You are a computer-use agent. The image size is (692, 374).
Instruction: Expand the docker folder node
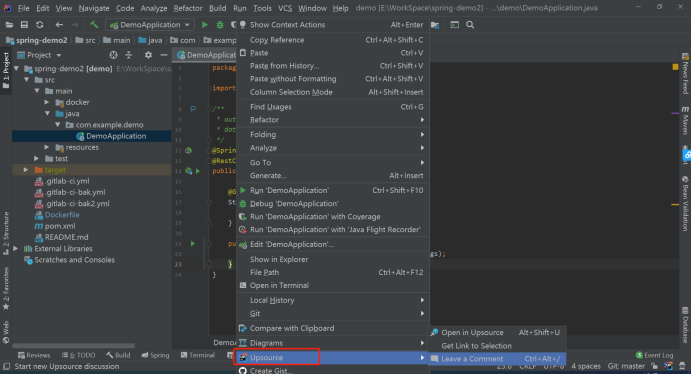click(47, 102)
